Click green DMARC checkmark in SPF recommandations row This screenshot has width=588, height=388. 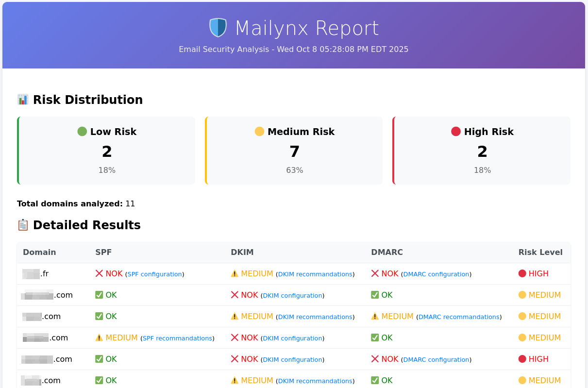point(375,337)
